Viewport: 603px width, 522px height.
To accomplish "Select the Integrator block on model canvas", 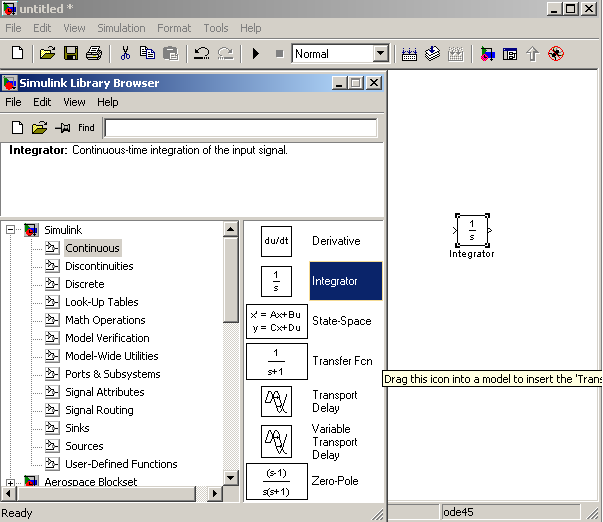I will click(472, 230).
